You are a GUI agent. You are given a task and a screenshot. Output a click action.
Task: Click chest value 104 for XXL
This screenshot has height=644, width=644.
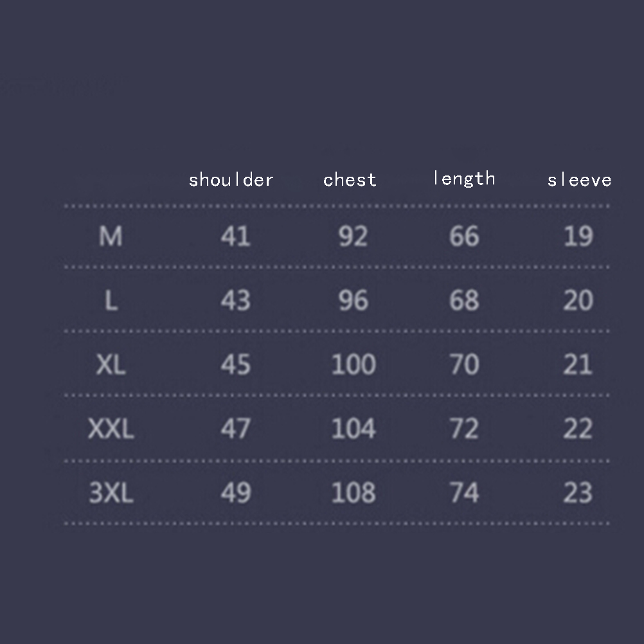[353, 429]
